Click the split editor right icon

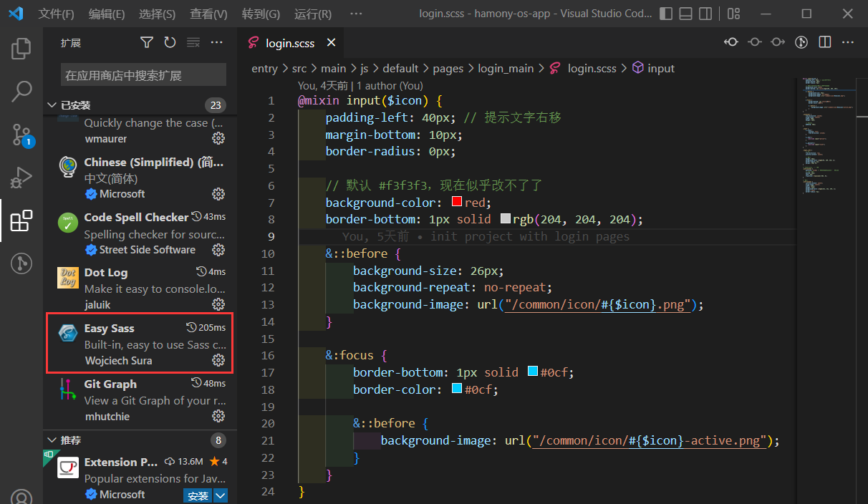coord(825,42)
